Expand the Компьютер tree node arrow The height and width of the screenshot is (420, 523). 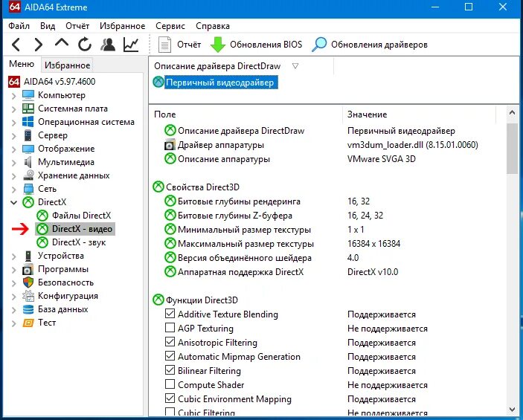(x=13, y=96)
